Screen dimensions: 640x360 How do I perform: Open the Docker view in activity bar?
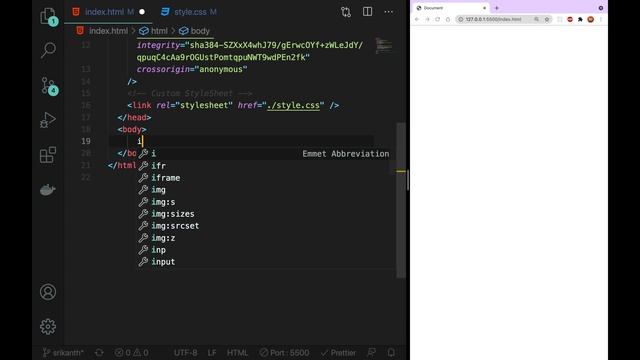click(48, 190)
